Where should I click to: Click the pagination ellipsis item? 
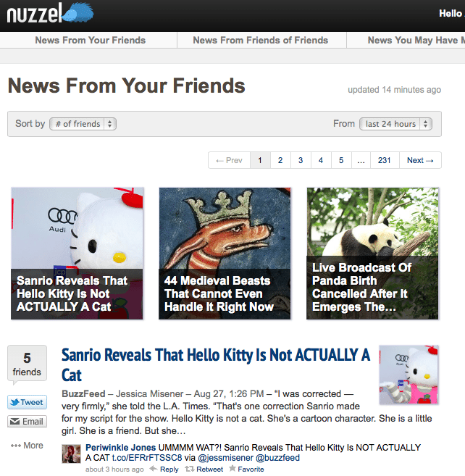pos(361,160)
